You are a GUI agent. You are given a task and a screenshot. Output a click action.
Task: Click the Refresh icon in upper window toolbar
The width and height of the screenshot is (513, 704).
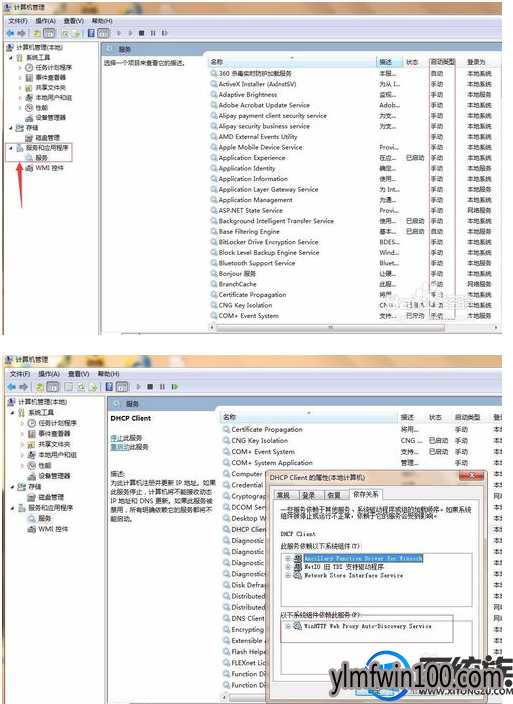coord(65,33)
